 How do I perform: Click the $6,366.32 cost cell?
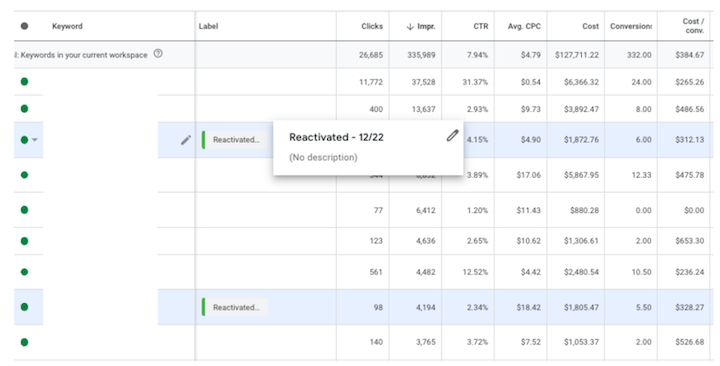pos(581,82)
